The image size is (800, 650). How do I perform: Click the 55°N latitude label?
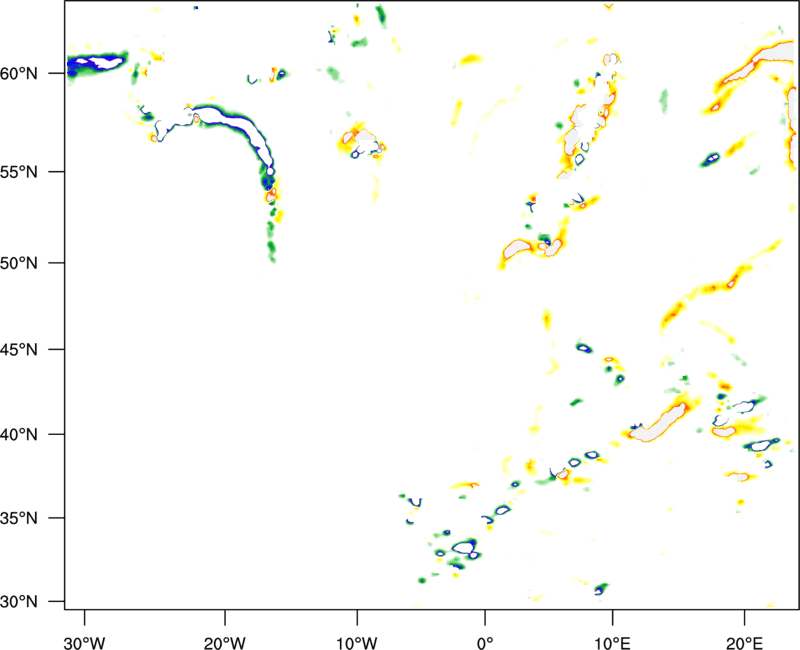(x=19, y=172)
